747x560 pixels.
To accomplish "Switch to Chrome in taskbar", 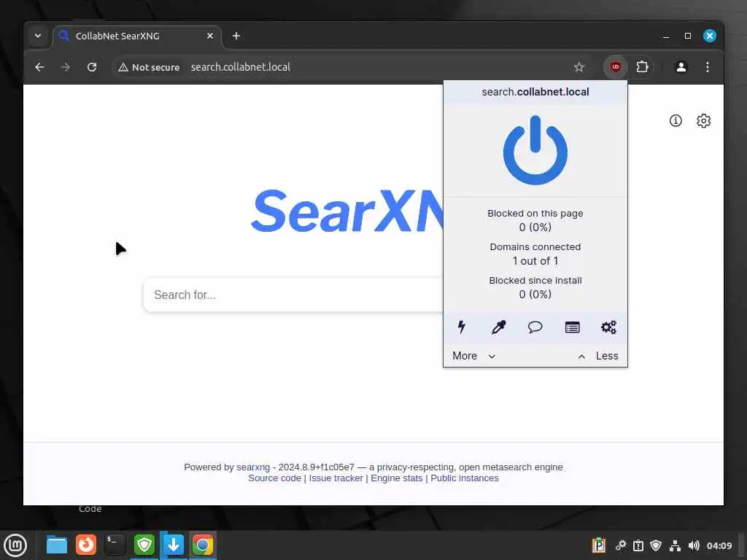I will click(203, 545).
